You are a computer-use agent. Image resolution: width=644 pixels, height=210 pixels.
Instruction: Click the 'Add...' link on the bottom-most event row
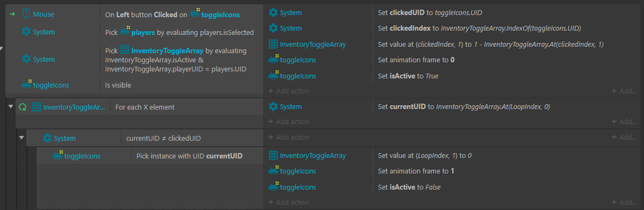click(x=624, y=202)
